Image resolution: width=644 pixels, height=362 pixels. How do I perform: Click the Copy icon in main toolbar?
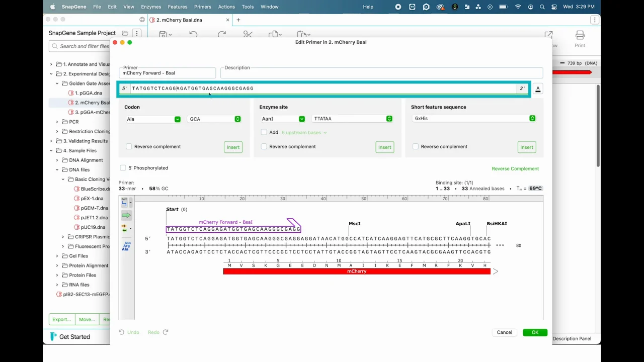(273, 35)
